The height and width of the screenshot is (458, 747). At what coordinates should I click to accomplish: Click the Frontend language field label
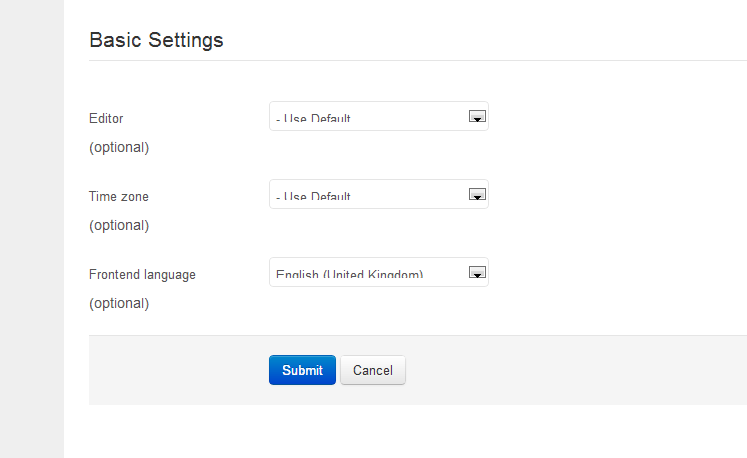tap(142, 274)
